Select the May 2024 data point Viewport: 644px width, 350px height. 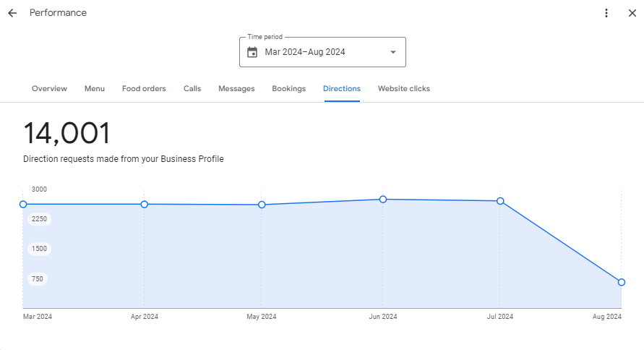point(262,205)
